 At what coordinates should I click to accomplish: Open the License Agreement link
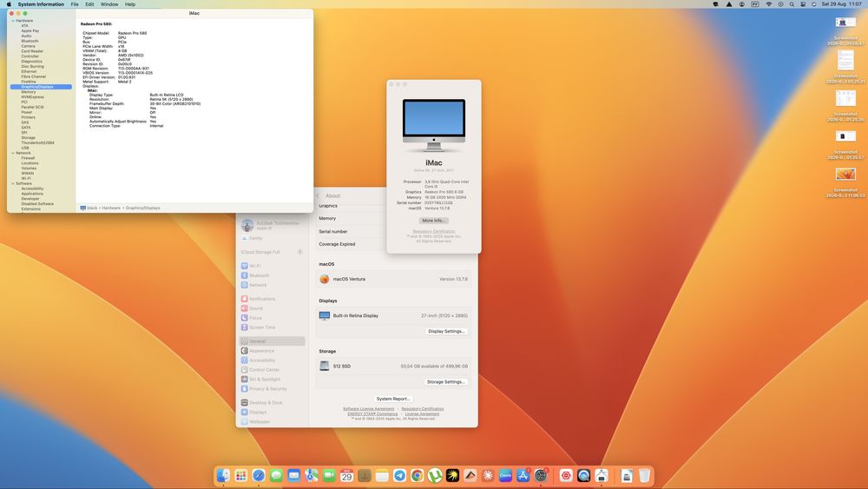(422, 413)
